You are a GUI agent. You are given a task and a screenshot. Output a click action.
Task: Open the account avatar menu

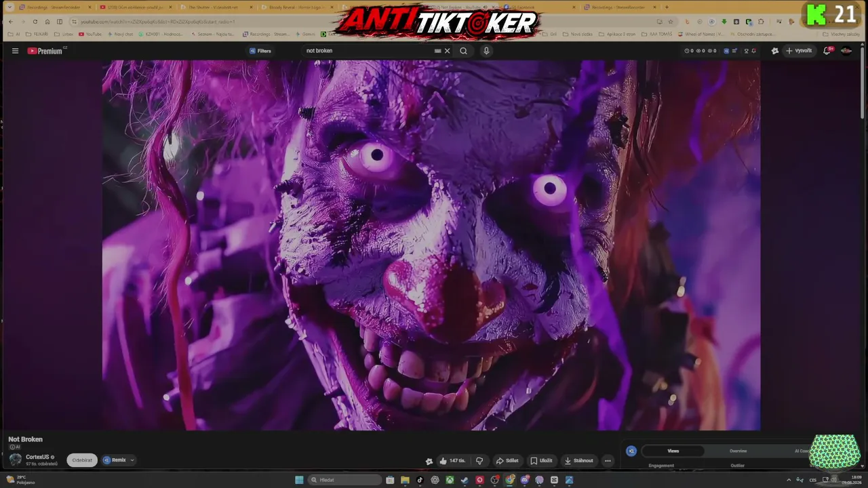coord(846,51)
